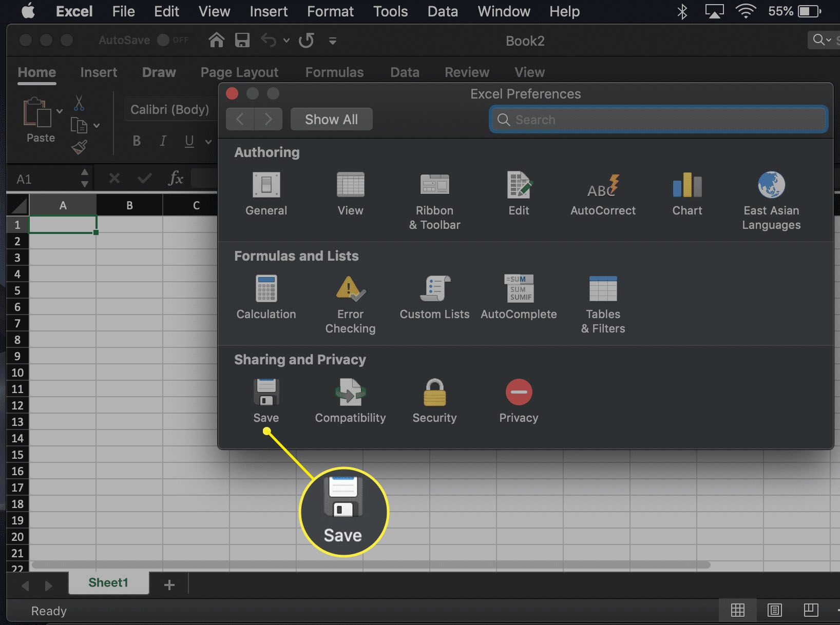The height and width of the screenshot is (625, 840).
Task: Switch to Normal view in status bar
Action: (x=738, y=610)
